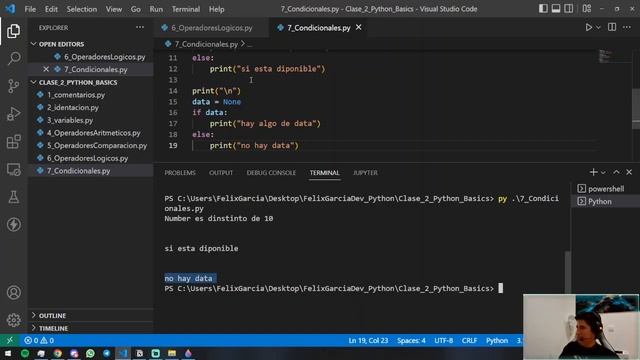Toggle the secondary side bar layout
This screenshot has height=360, width=640.
(569, 9)
